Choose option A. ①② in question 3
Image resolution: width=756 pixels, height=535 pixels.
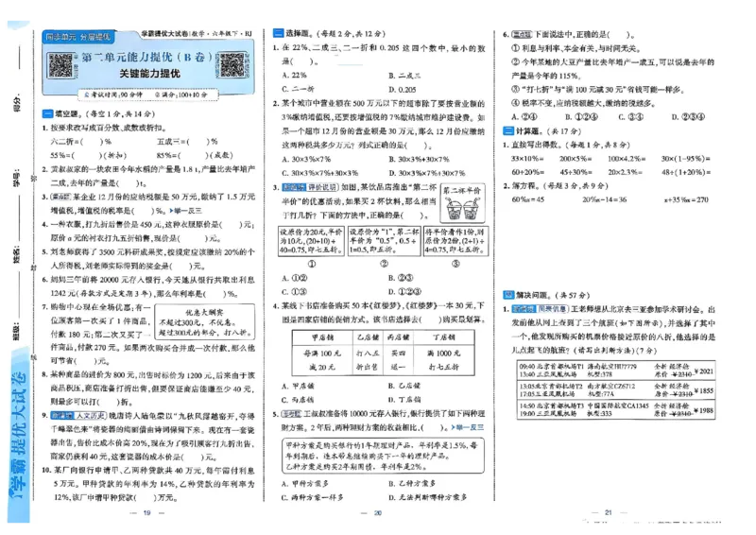click(294, 278)
